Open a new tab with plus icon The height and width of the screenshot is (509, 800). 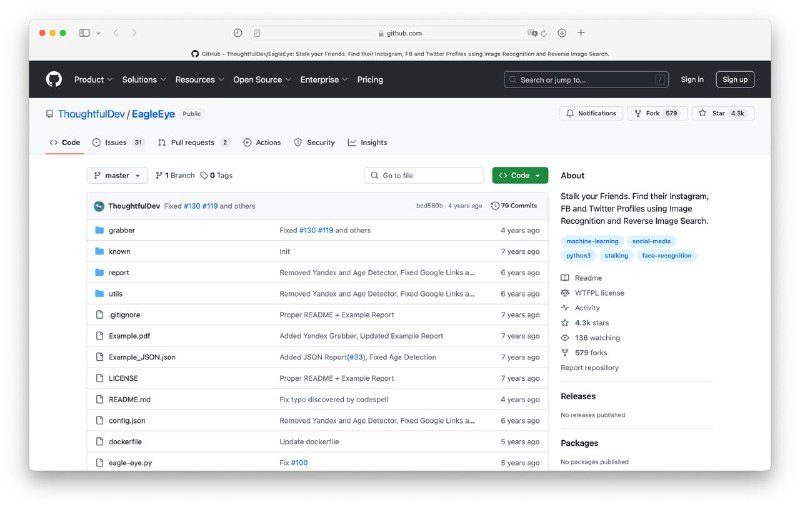pos(581,33)
